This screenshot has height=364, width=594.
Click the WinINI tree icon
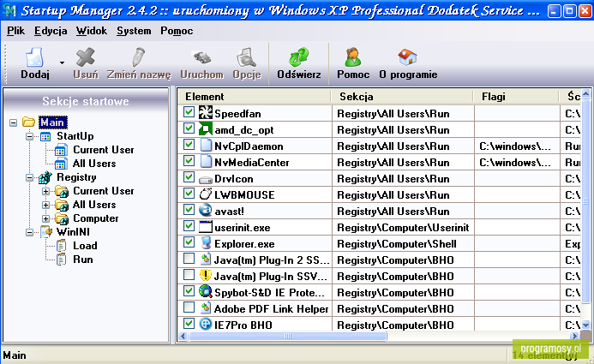[45, 232]
